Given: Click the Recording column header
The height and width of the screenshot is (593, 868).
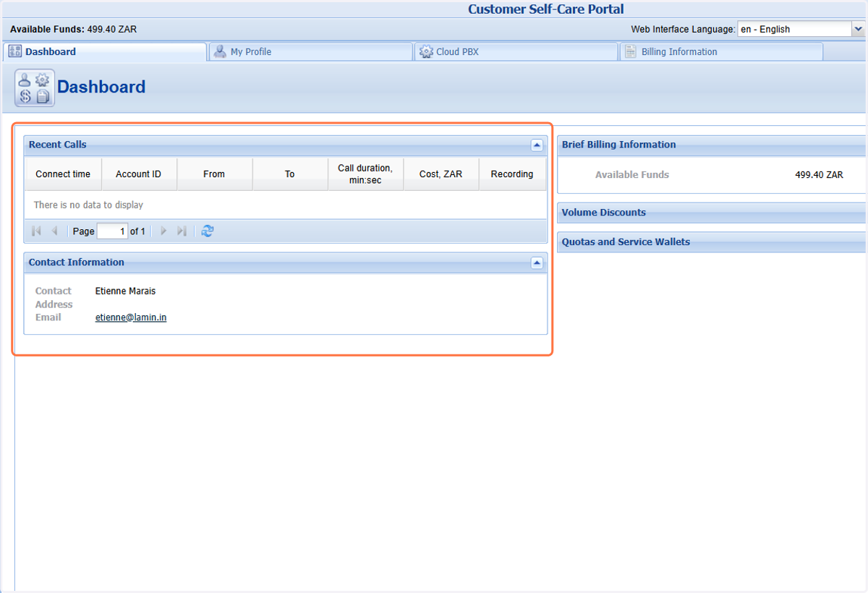Looking at the screenshot, I should click(x=512, y=174).
